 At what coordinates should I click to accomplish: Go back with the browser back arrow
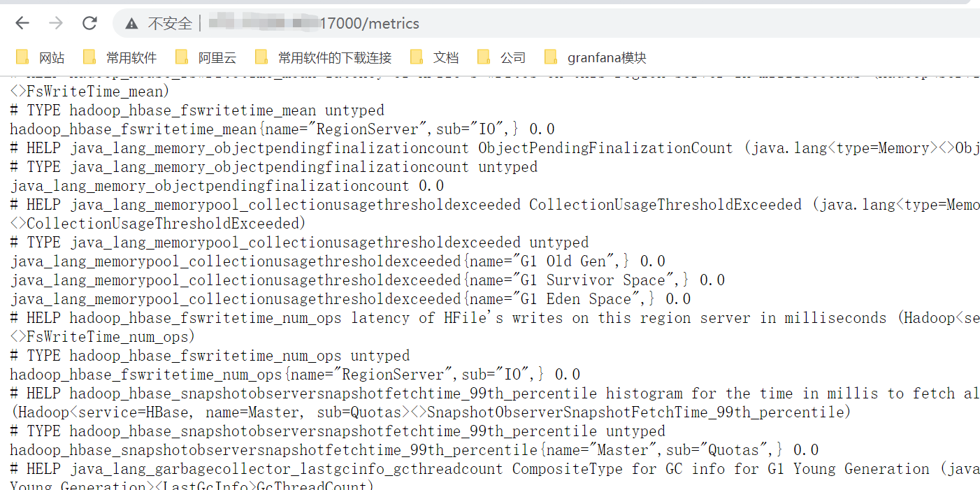click(x=22, y=23)
